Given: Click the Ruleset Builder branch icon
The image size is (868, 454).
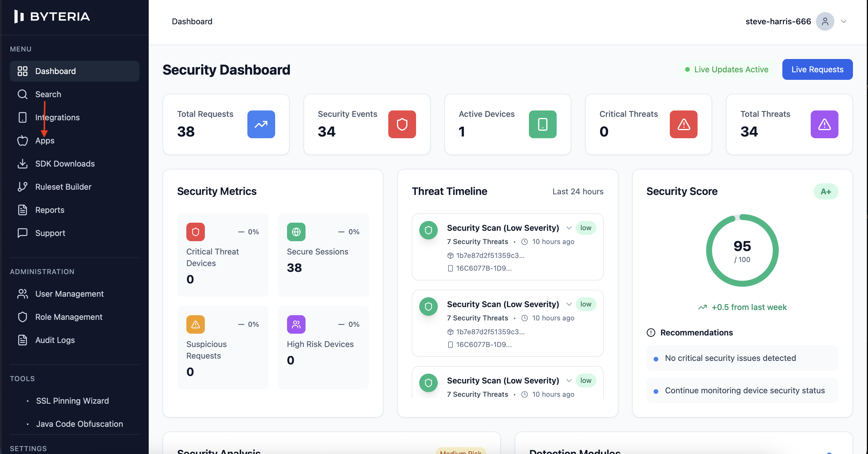Looking at the screenshot, I should [22, 187].
